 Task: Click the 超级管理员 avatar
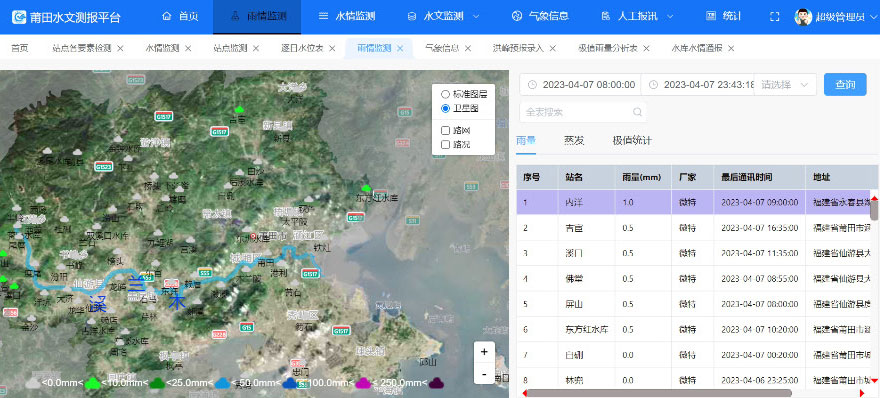[803, 17]
